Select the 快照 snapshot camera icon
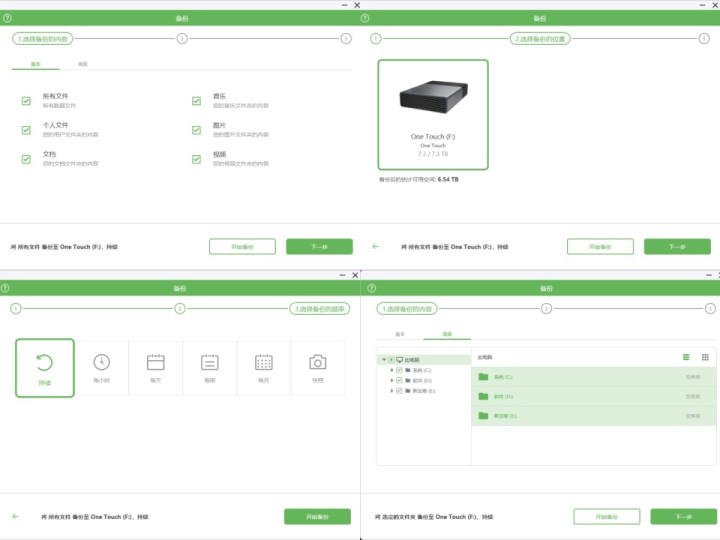720x540 pixels. pyautogui.click(x=317, y=363)
